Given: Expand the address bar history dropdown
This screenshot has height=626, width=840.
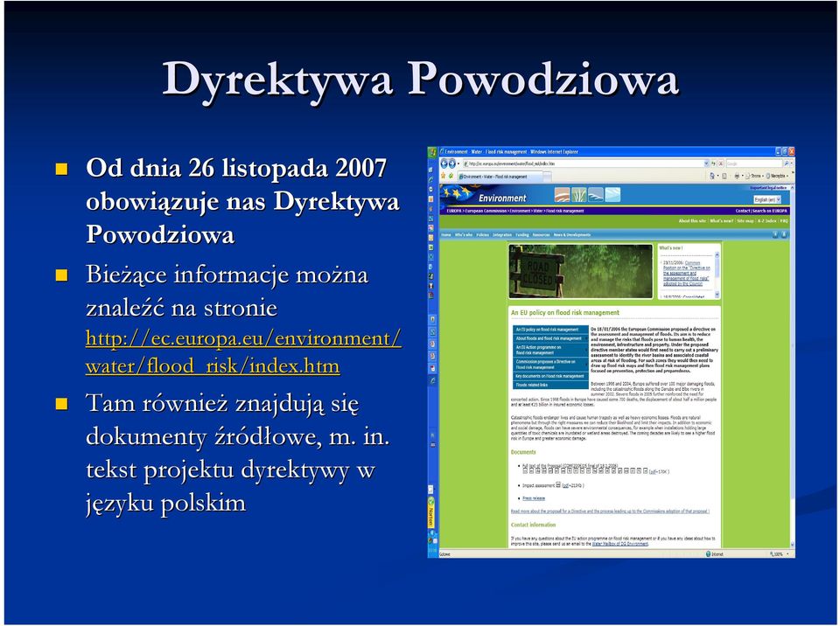Looking at the screenshot, I should (x=707, y=163).
